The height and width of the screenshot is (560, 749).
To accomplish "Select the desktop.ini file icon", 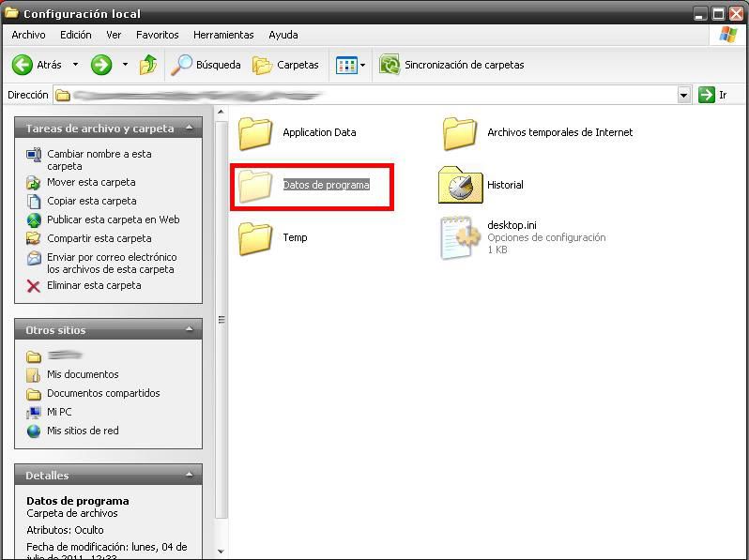I will tap(460, 237).
